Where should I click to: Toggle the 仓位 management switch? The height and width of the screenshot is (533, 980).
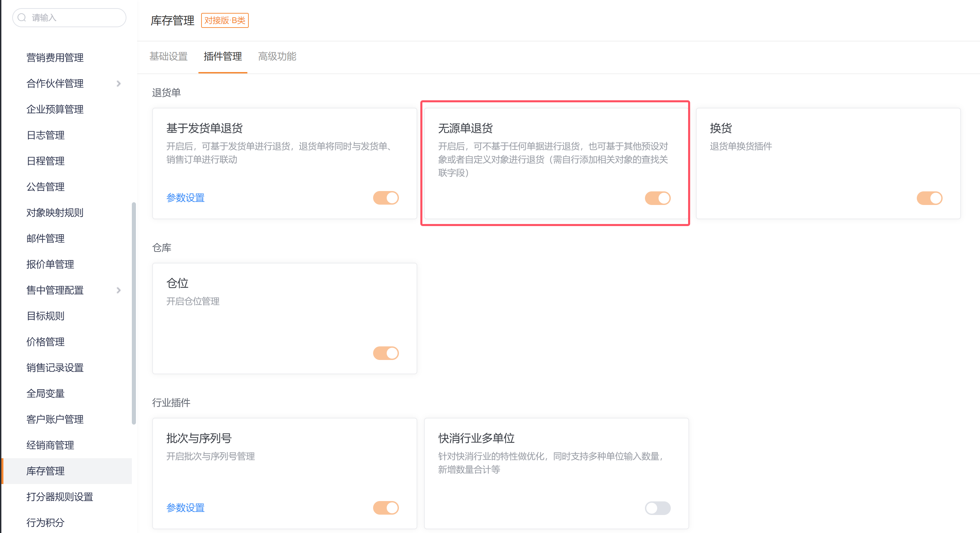coord(386,353)
